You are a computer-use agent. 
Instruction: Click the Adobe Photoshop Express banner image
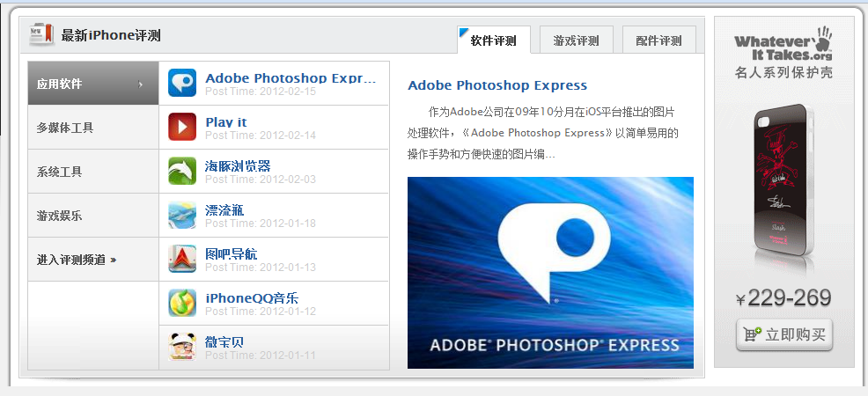(x=550, y=273)
